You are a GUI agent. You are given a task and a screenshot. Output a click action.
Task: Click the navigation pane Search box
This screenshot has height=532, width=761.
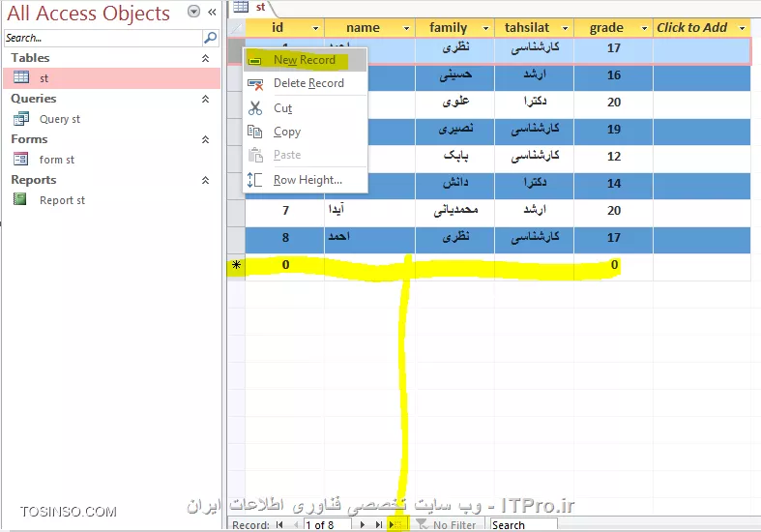point(103,38)
